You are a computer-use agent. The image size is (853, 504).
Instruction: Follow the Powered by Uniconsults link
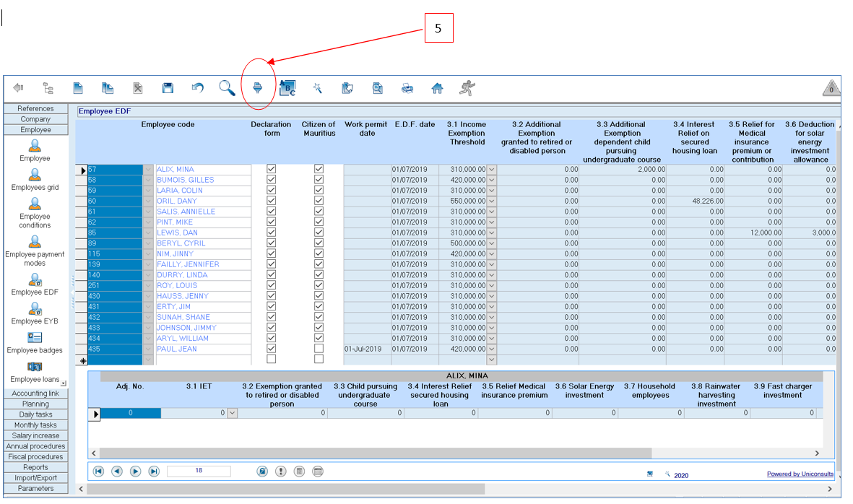800,474
